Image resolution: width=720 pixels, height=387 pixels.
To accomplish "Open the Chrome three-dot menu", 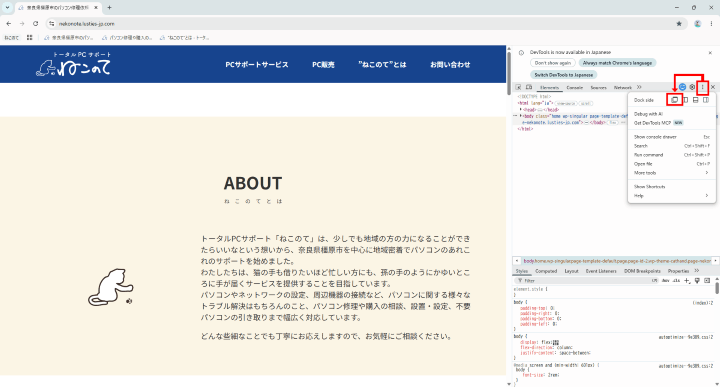I will [x=711, y=23].
